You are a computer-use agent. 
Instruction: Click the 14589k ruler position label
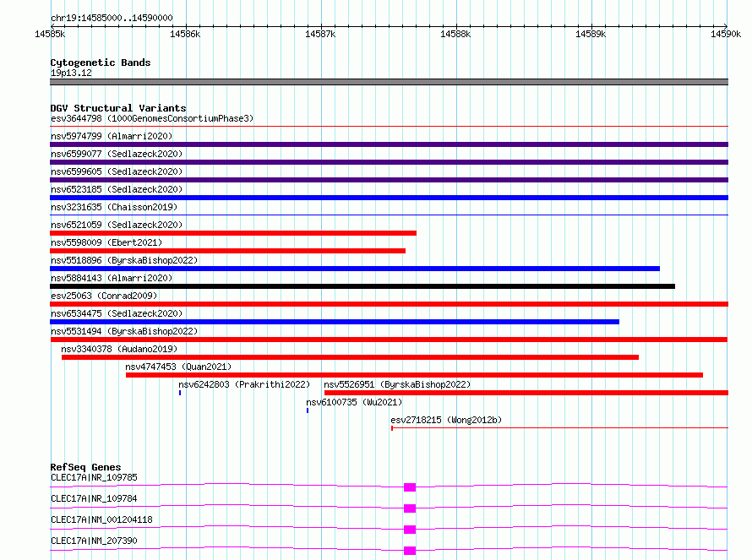pyautogui.click(x=591, y=34)
